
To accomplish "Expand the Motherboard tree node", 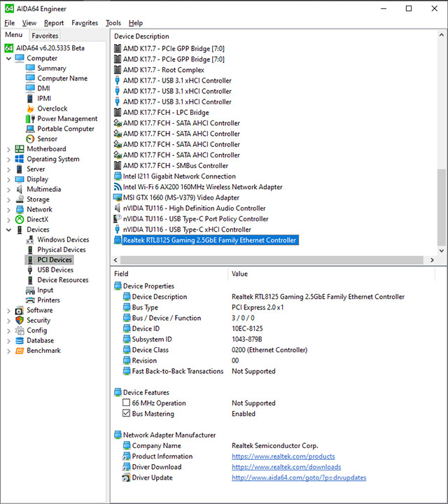I will coord(8,149).
